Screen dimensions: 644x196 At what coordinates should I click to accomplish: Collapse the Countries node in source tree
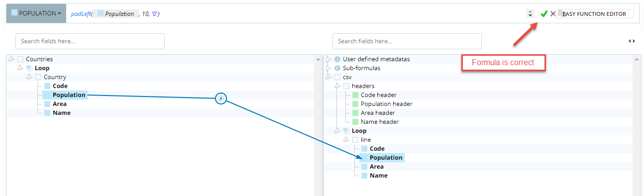[x=11, y=59]
